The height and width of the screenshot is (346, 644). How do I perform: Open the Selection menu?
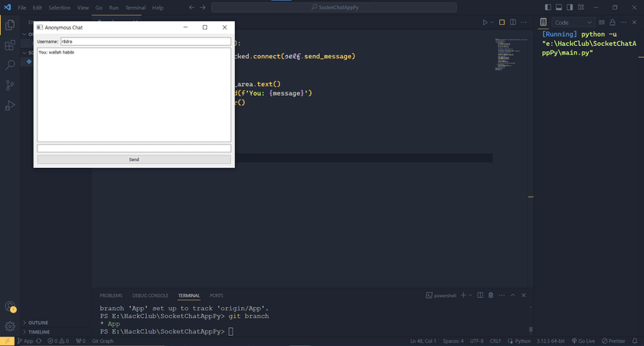(x=60, y=8)
